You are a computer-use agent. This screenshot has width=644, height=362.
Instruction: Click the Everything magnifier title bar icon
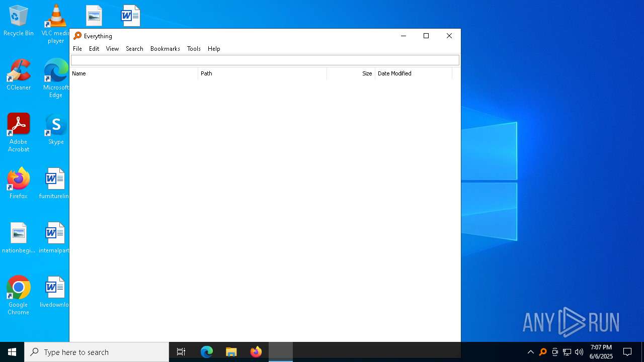tap(77, 36)
